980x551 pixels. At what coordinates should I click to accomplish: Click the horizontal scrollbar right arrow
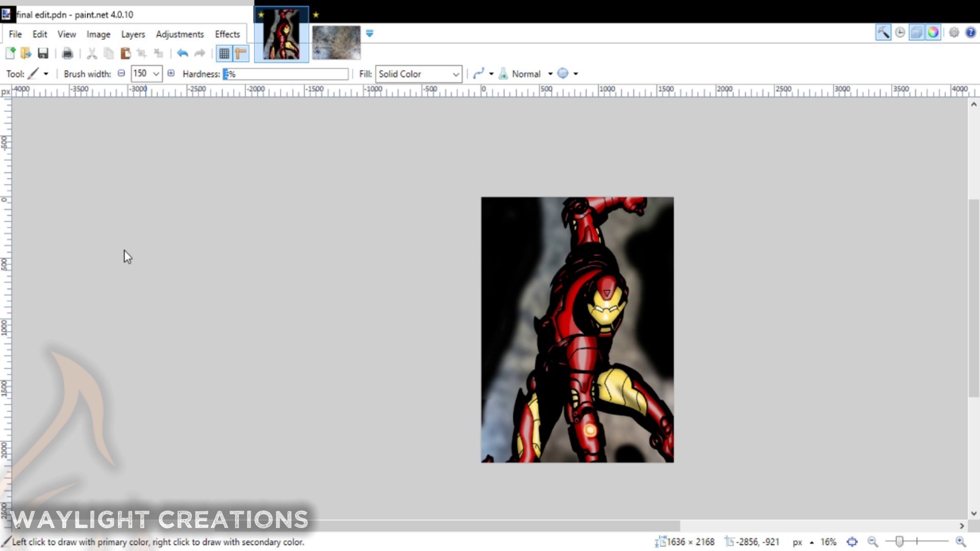point(962,525)
